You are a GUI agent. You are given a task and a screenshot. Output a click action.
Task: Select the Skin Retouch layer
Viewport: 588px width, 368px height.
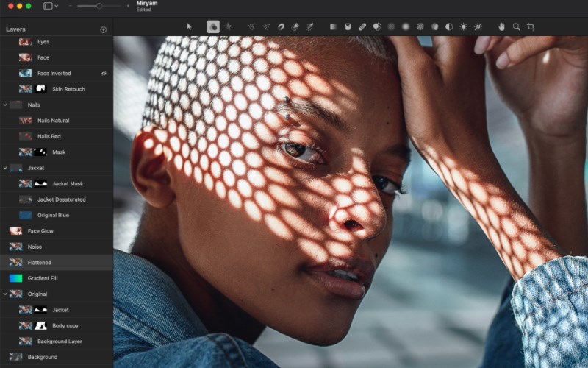click(57, 89)
